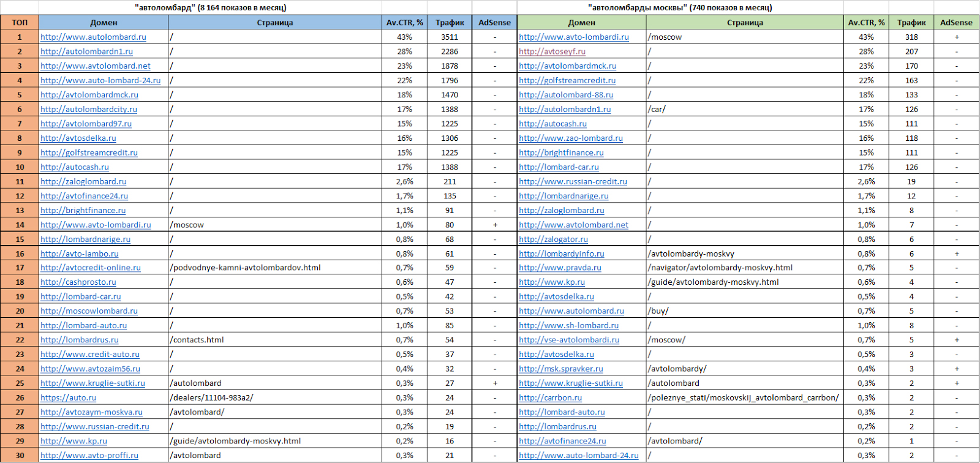This screenshot has width=980, height=463.
Task: Open the http://moscowlombard.ru link
Action: pyautogui.click(x=89, y=311)
